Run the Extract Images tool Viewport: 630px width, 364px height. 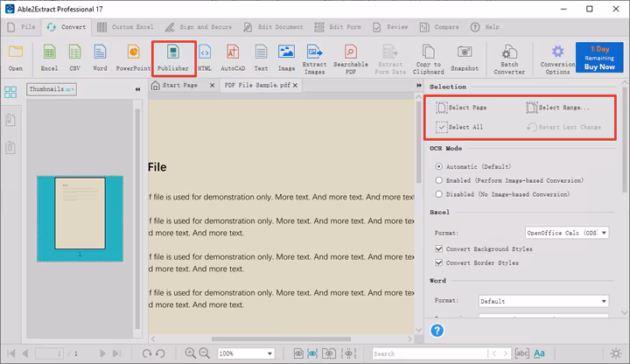[x=315, y=59]
